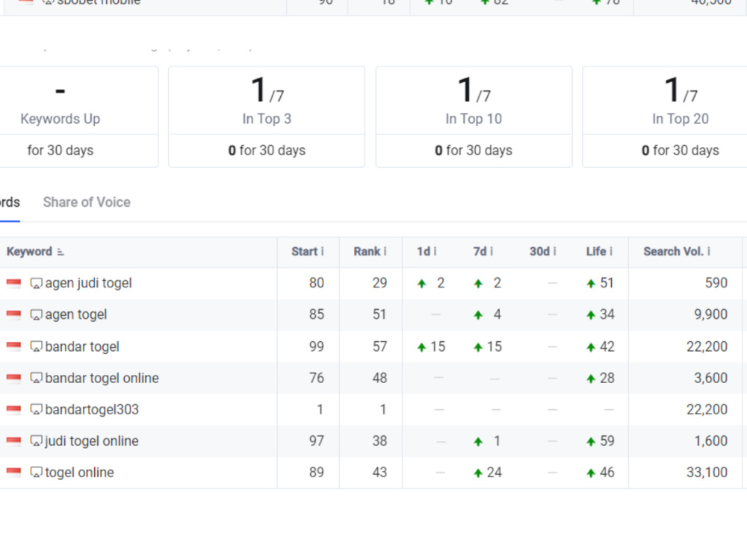Select keyword judi togel online
Screen dimensions: 747x560
(x=91, y=441)
